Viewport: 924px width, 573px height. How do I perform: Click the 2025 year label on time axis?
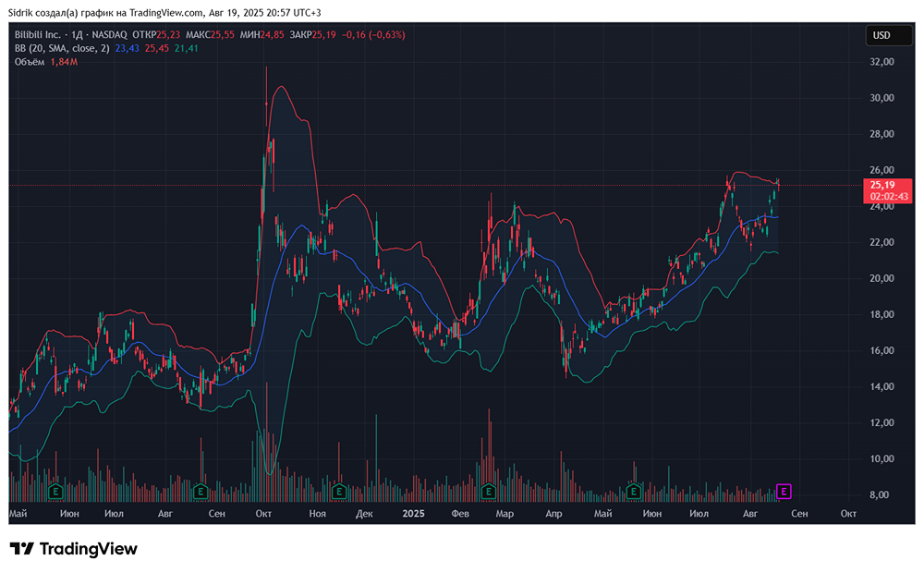(x=413, y=514)
